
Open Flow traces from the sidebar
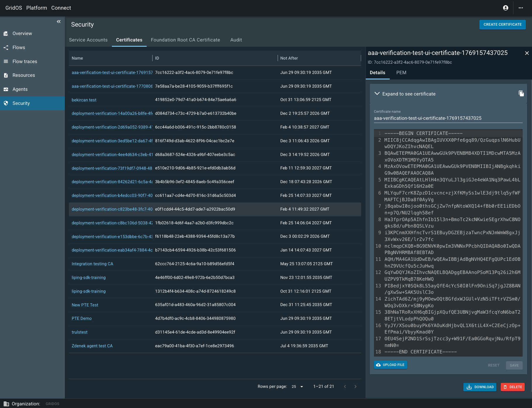(x=25, y=61)
